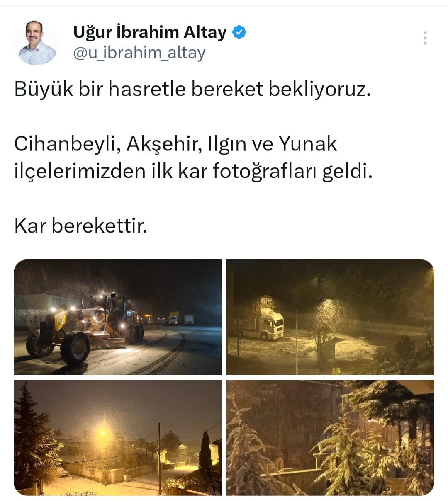448x502 pixels.
Task: Open the display name Uğur İbrahim Altay
Action: (150, 32)
